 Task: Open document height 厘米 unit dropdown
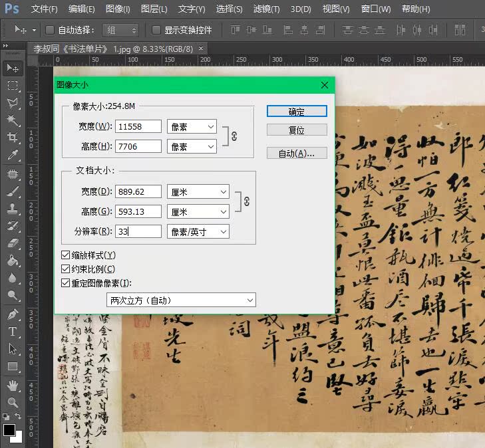[x=198, y=211]
